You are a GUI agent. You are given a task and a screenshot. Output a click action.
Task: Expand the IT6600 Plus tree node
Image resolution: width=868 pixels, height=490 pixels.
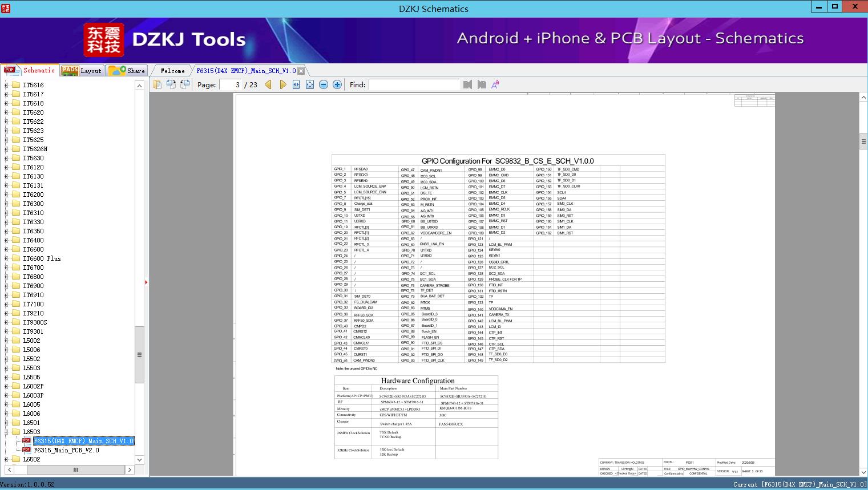coord(7,258)
